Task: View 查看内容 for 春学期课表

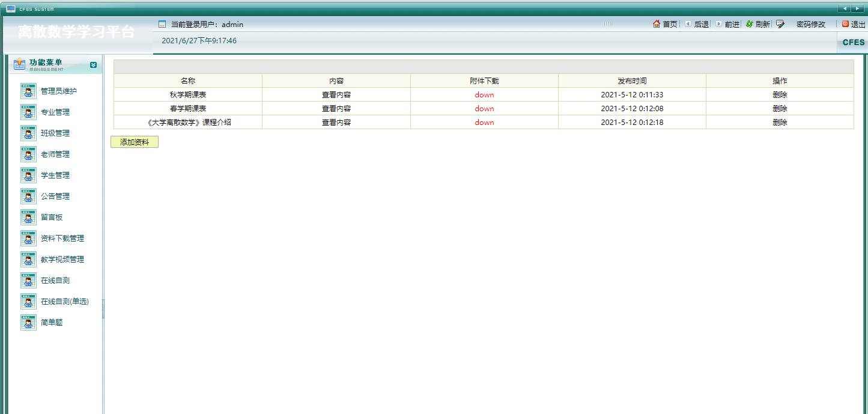Action: tap(336, 109)
